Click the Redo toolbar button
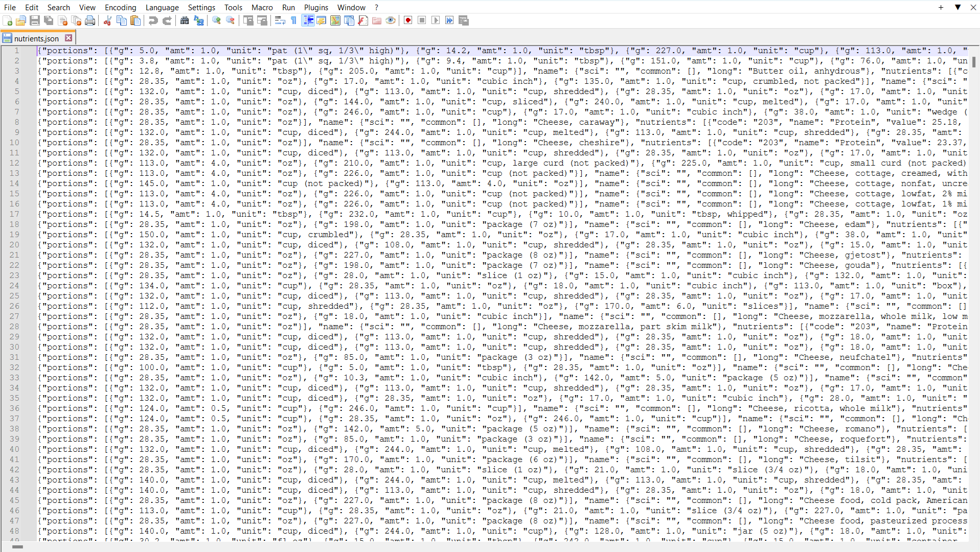Image resolution: width=980 pixels, height=552 pixels. [167, 20]
